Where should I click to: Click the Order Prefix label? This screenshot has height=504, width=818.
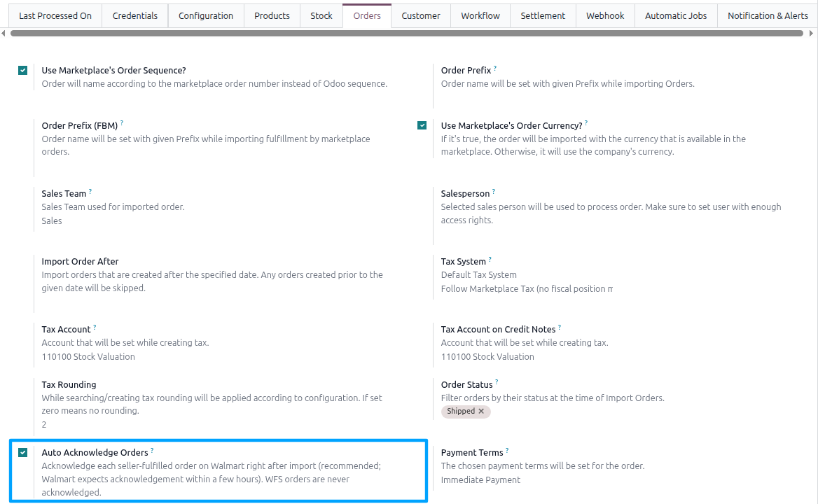tap(466, 71)
